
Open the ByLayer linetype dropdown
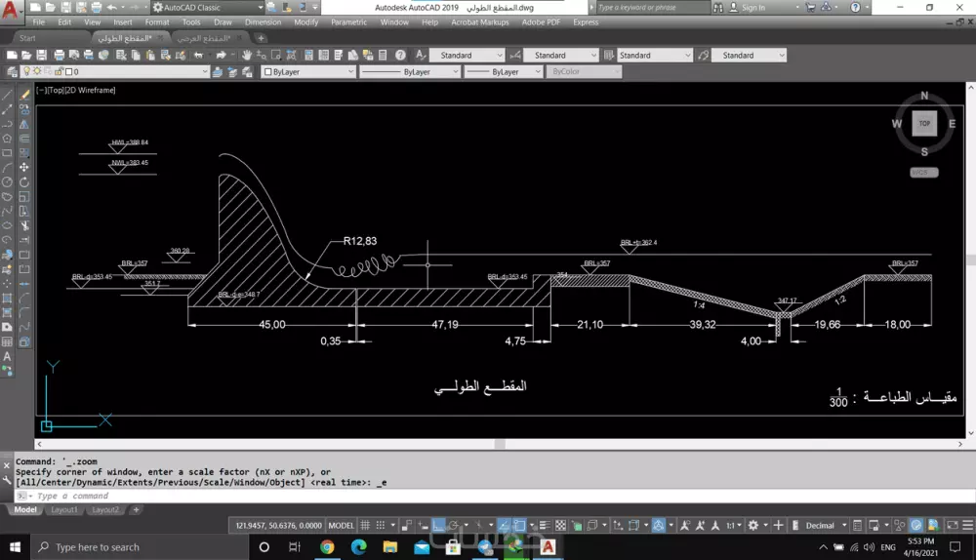click(410, 71)
